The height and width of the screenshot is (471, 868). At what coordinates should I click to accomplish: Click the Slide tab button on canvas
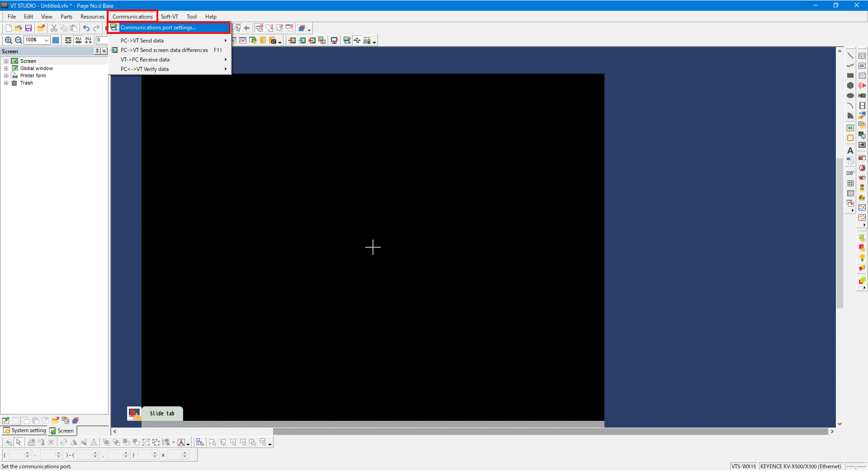[x=162, y=413]
